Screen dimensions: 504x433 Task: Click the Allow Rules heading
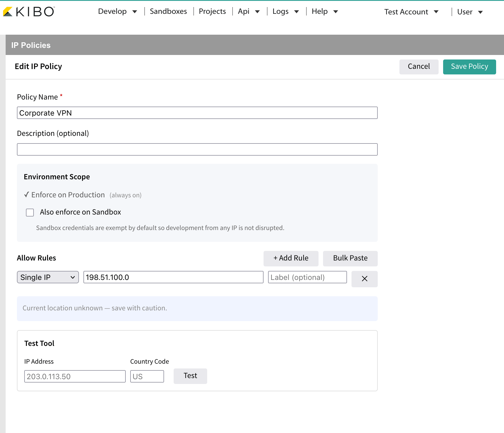click(36, 258)
